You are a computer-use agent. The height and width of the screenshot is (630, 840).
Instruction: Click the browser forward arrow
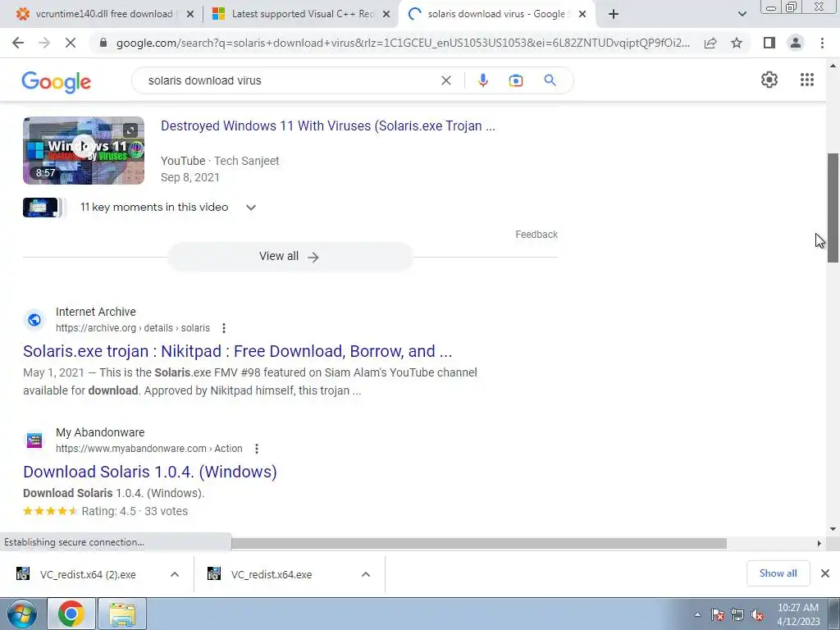44,43
